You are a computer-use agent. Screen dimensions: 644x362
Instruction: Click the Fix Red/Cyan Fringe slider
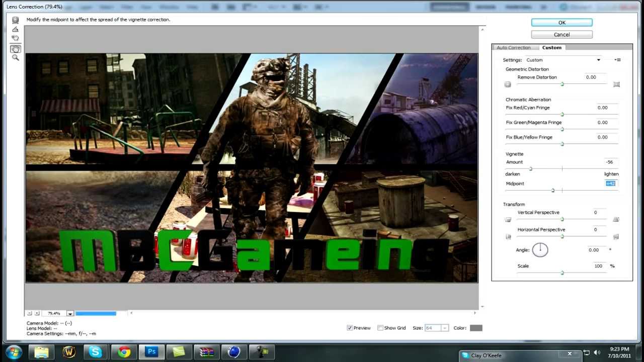(x=562, y=115)
